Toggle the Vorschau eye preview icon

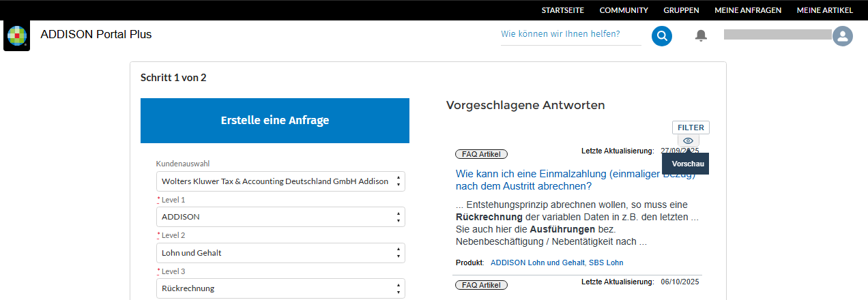pyautogui.click(x=688, y=140)
